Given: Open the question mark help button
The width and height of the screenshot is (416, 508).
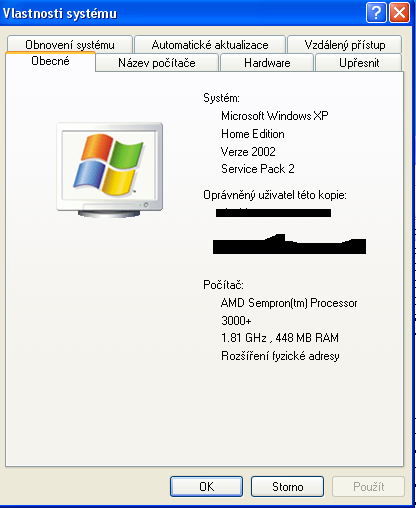Looking at the screenshot, I should 376,13.
